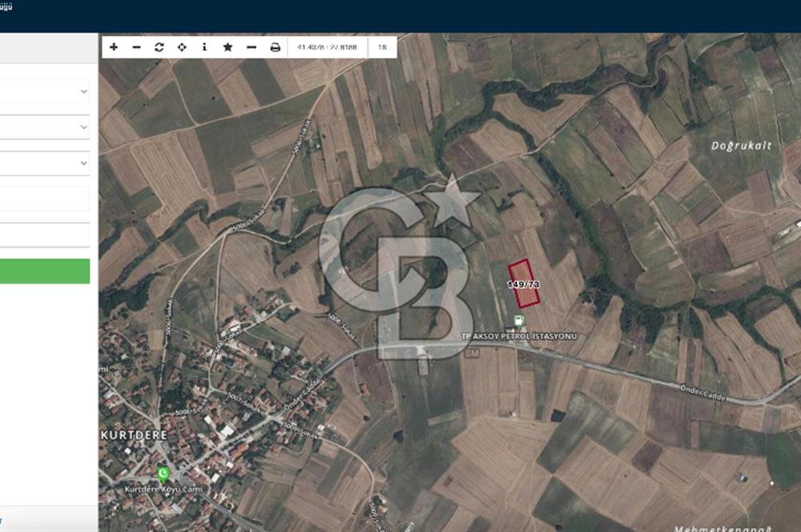Viewport: 801px width, 532px height.
Task: Click the first text input field
Action: pos(45,199)
